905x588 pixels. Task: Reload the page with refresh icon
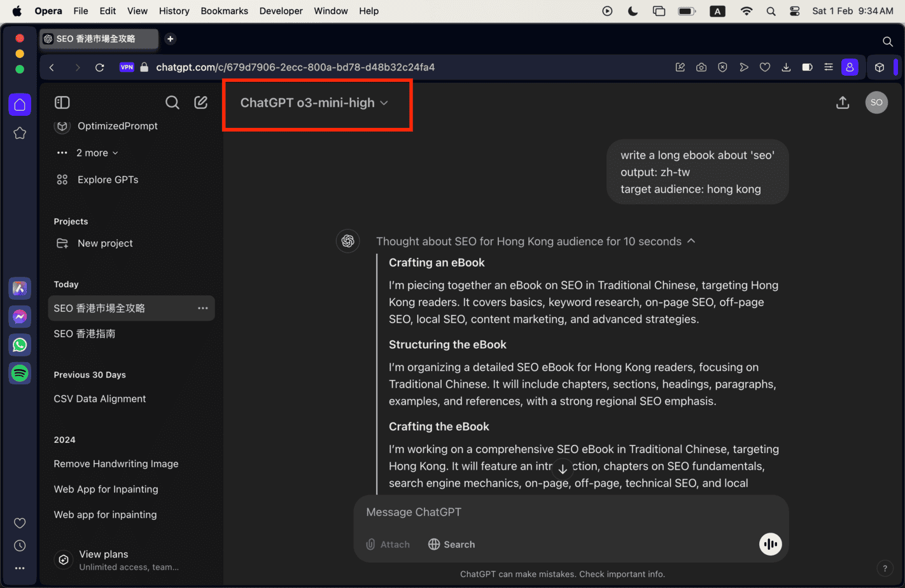click(99, 67)
